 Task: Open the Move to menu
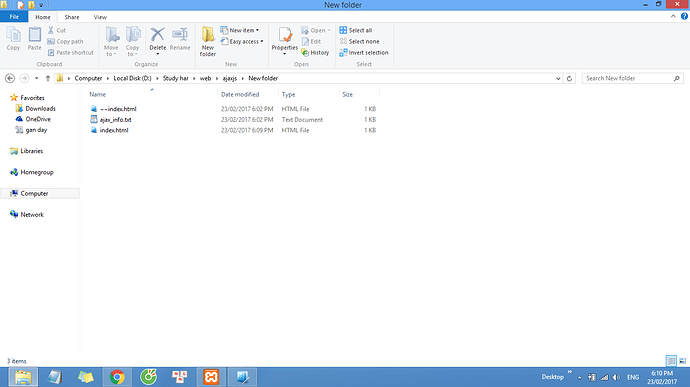(111, 41)
